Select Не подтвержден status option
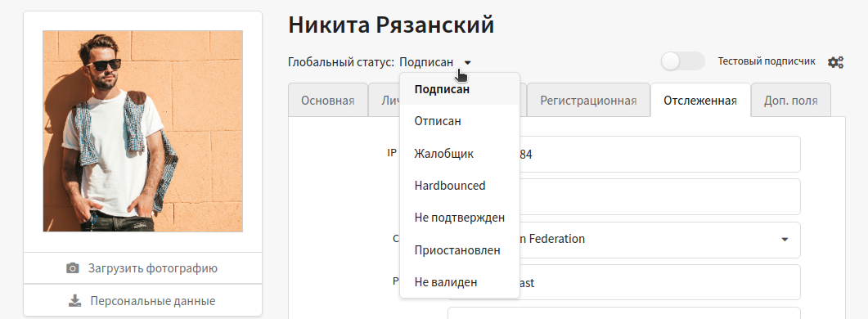868x319 pixels. point(460,218)
